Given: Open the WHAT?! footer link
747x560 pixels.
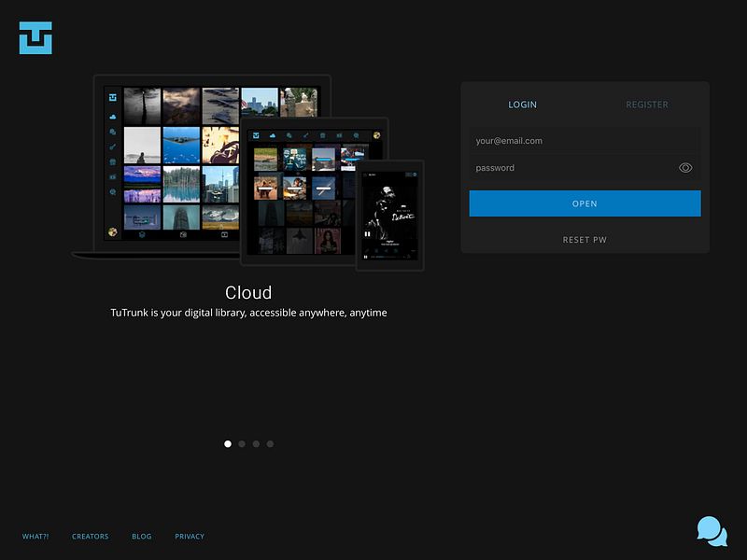Looking at the screenshot, I should (x=35, y=536).
